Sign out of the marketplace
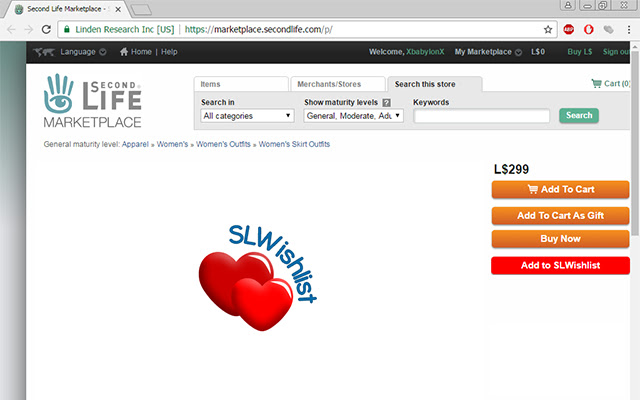 (x=616, y=52)
